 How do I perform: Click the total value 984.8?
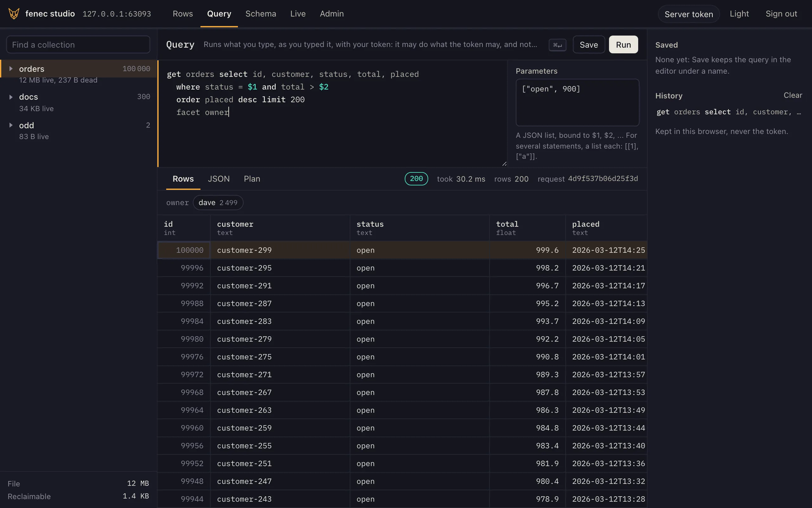[x=527, y=428]
